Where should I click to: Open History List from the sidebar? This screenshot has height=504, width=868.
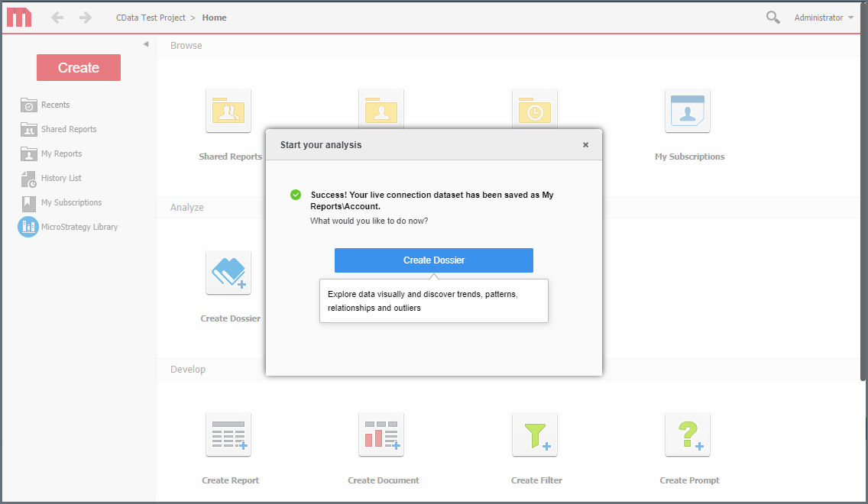coord(58,178)
